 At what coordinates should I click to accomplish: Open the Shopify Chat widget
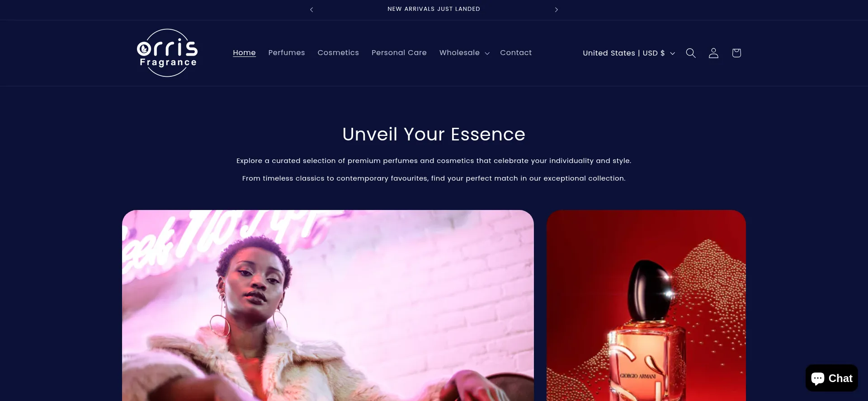[831, 378]
